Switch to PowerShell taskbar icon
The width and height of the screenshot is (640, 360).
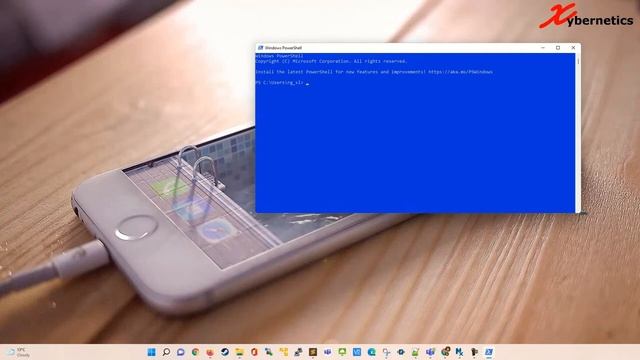(489, 352)
